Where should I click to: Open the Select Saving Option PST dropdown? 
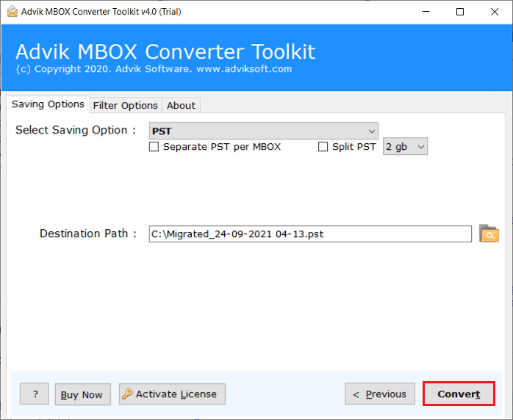[x=264, y=131]
